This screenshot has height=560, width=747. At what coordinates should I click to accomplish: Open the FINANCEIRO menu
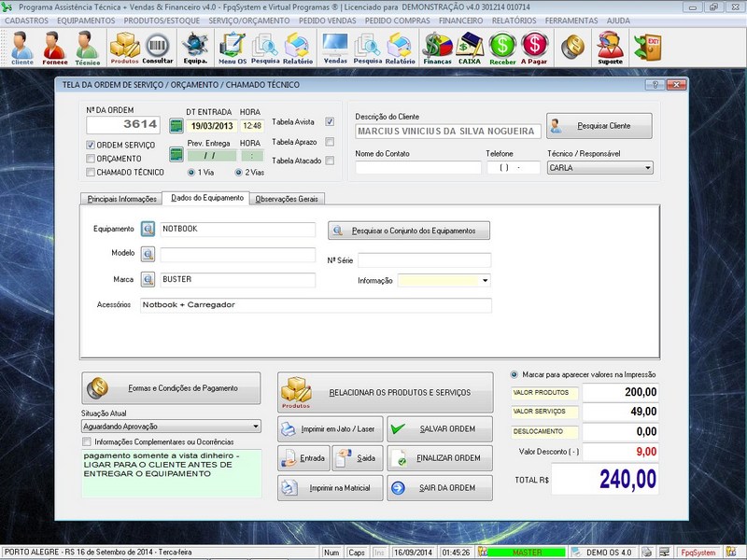click(x=460, y=21)
